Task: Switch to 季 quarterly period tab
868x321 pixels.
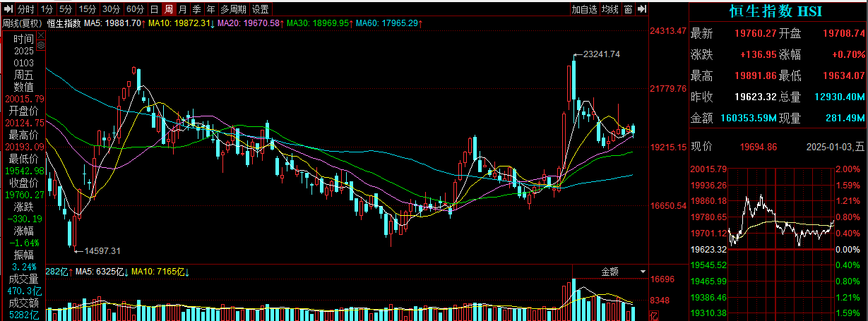Action: (x=196, y=9)
